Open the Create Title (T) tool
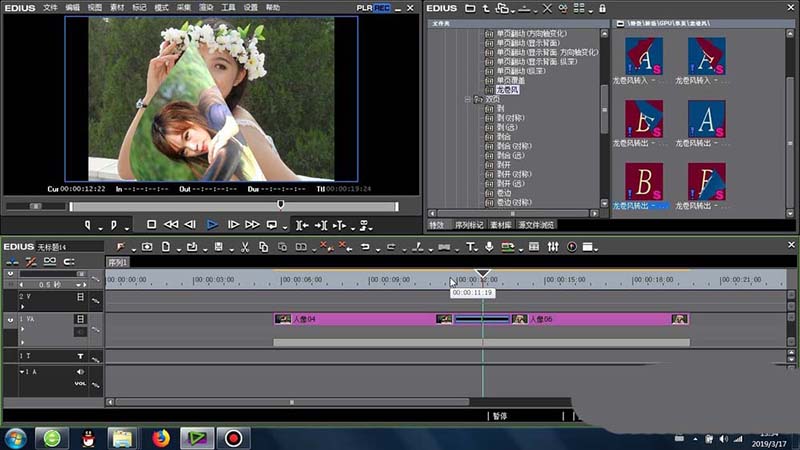The image size is (800, 450). pos(470,247)
